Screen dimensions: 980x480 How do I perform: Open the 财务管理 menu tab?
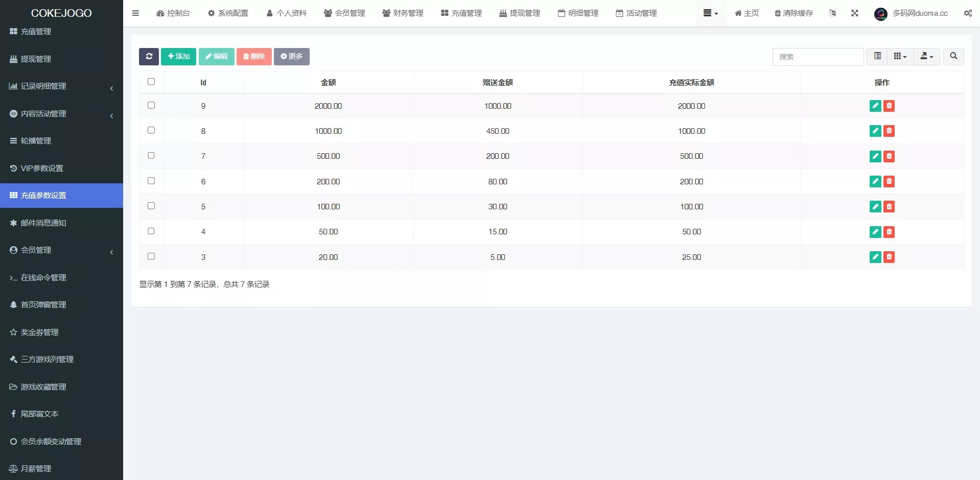click(403, 13)
